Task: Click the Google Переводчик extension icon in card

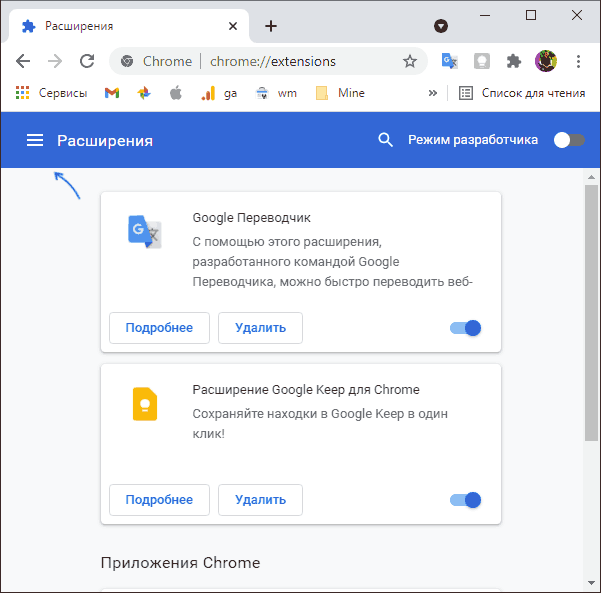Action: coord(145,232)
